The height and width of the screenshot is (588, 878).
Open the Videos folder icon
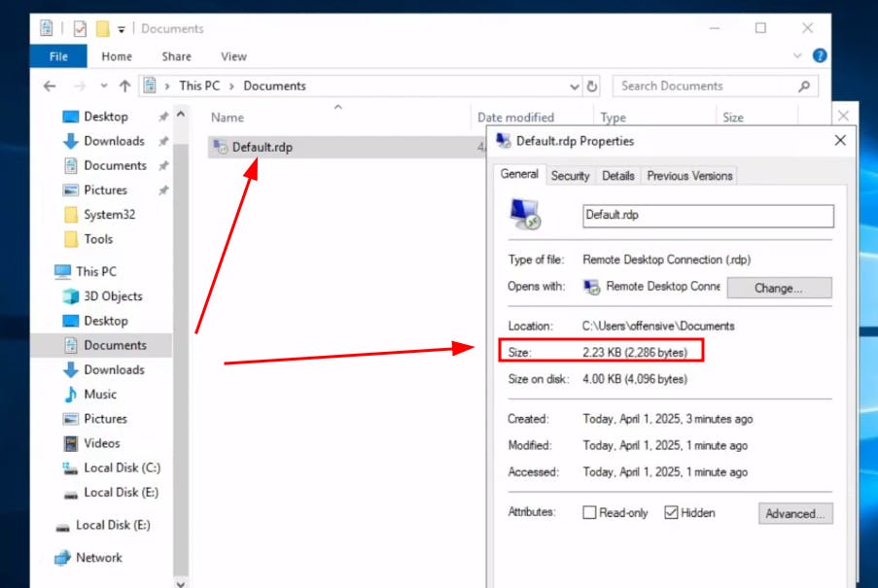tap(71, 443)
